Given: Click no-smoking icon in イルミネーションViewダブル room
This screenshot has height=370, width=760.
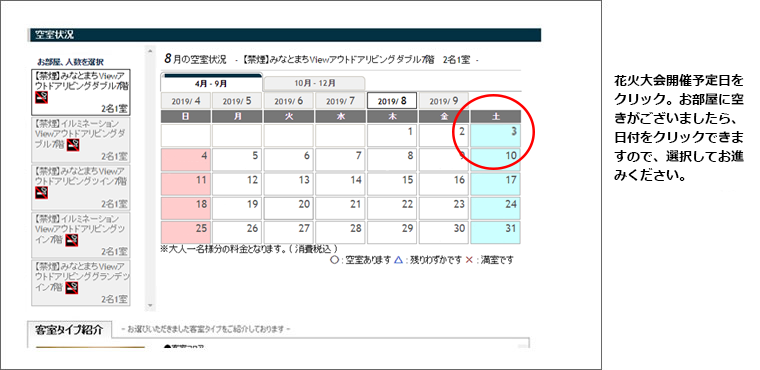Looking at the screenshot, I should (x=73, y=145).
